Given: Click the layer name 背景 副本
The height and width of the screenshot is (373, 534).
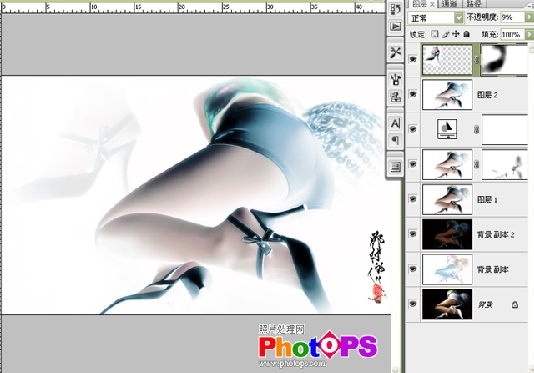Looking at the screenshot, I should coord(493,270).
